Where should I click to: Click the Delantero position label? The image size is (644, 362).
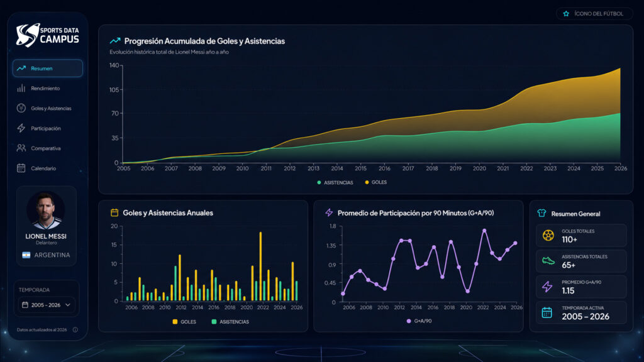(x=46, y=243)
